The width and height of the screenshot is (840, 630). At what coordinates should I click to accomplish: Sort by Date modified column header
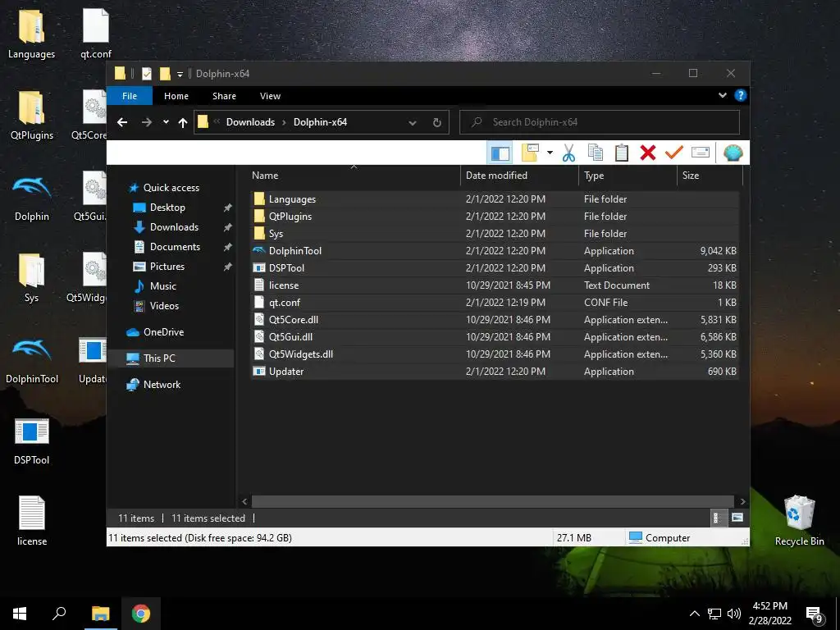(519, 176)
